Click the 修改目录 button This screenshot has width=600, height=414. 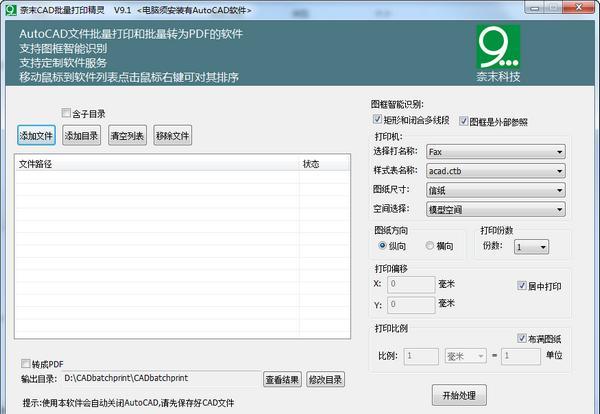click(326, 379)
